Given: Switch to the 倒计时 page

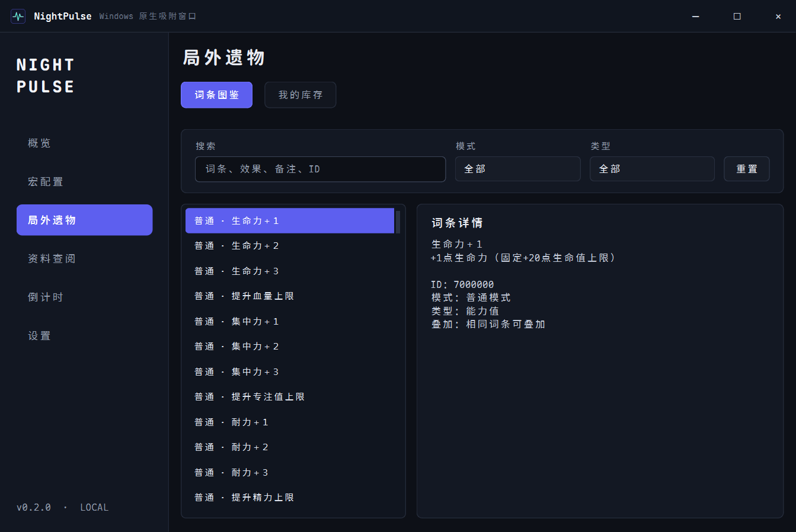Looking at the screenshot, I should click(85, 297).
